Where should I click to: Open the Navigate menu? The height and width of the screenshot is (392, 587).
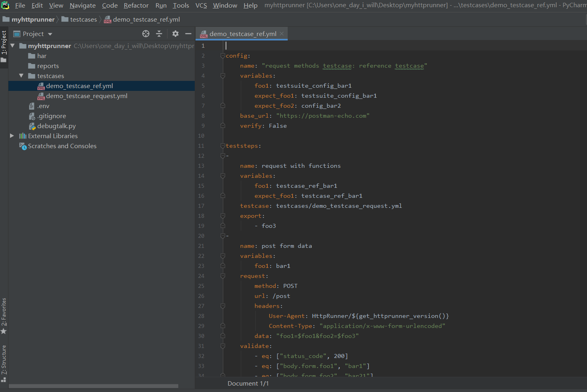coord(83,5)
